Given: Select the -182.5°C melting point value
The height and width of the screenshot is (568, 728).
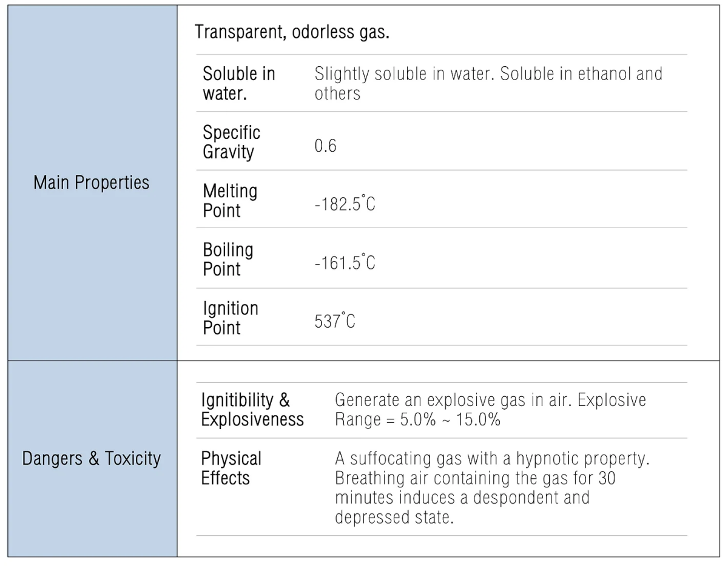Looking at the screenshot, I should [345, 204].
